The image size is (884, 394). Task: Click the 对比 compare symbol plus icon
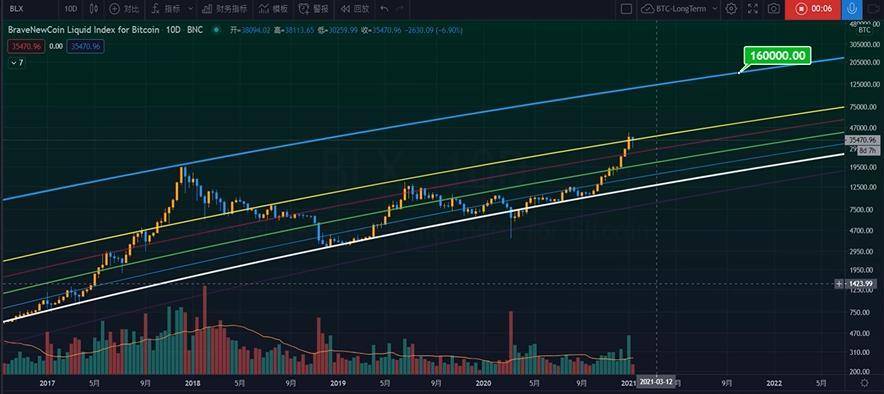[114, 8]
